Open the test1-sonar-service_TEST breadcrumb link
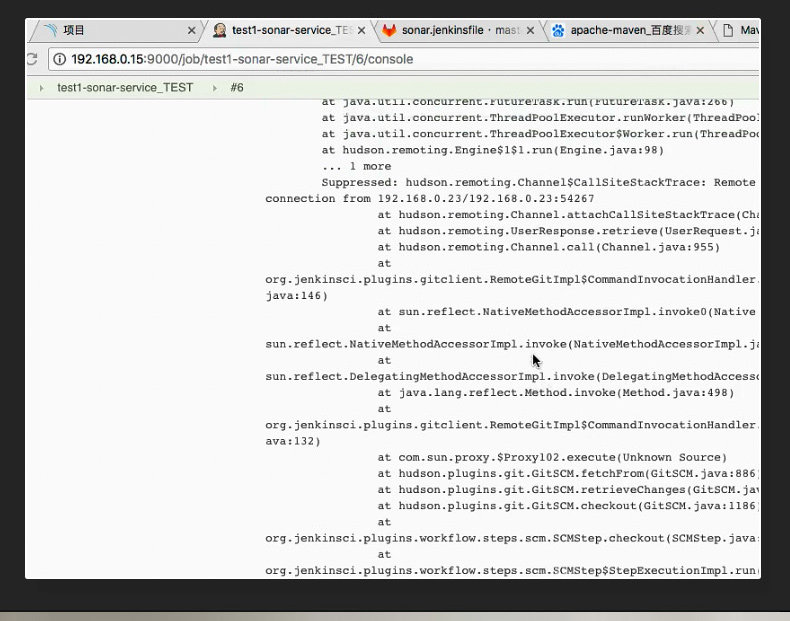Image resolution: width=790 pixels, height=621 pixels. tap(125, 88)
